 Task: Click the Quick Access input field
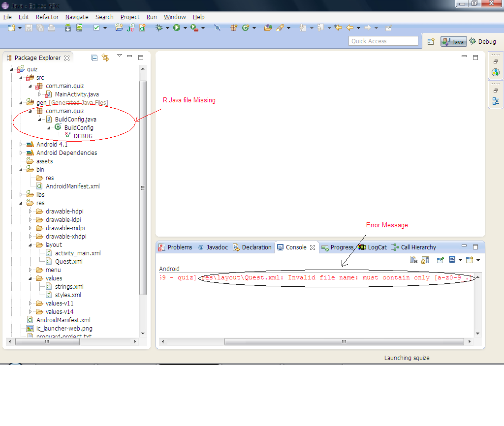(383, 41)
